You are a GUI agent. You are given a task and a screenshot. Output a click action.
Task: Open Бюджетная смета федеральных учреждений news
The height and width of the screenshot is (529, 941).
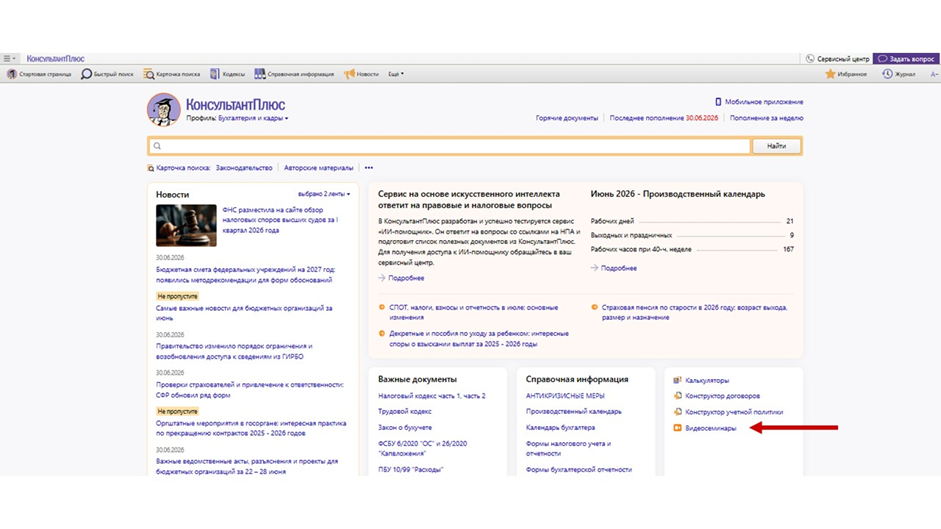[245, 275]
